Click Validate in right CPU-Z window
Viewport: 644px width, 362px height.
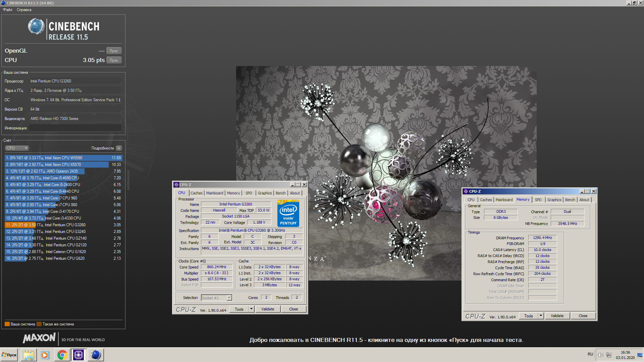557,316
